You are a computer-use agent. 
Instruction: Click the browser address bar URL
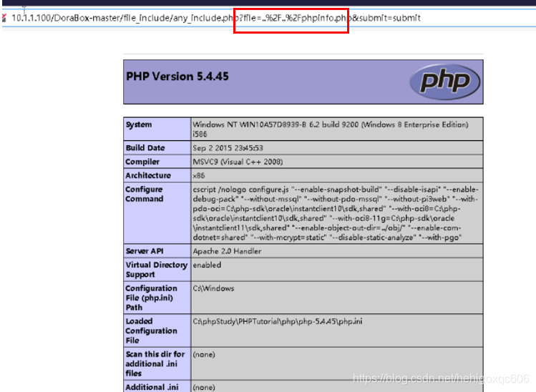tap(216, 18)
